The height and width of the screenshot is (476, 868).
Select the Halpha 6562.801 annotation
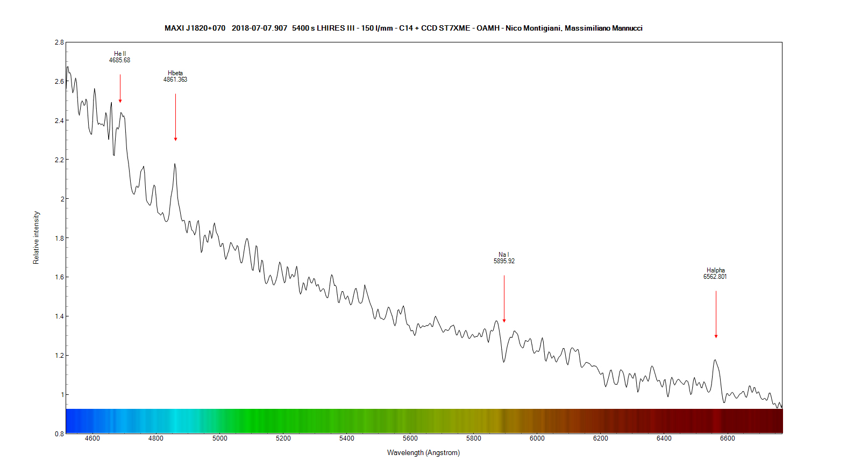pyautogui.click(x=715, y=273)
